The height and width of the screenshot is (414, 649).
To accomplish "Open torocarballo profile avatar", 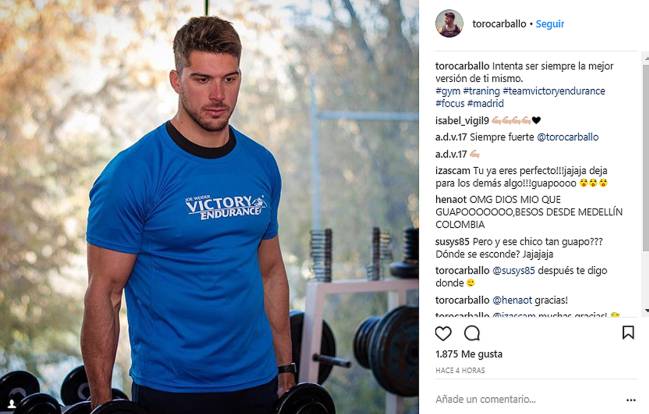I will [449, 23].
